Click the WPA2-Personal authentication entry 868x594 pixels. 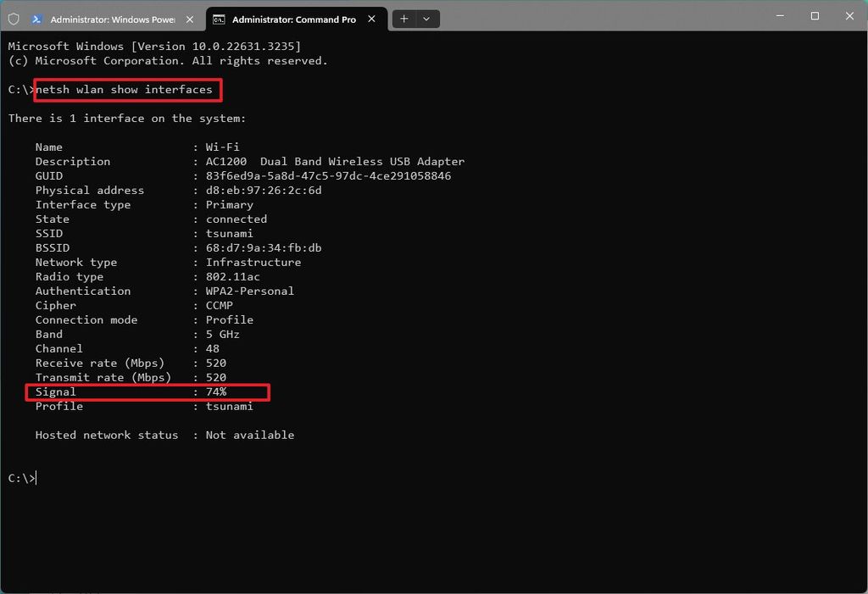point(250,291)
